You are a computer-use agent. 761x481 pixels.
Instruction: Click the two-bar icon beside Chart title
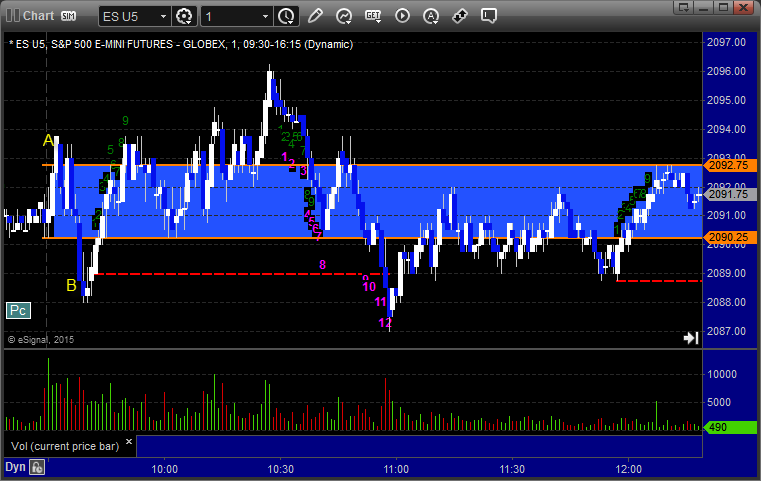coord(13,16)
